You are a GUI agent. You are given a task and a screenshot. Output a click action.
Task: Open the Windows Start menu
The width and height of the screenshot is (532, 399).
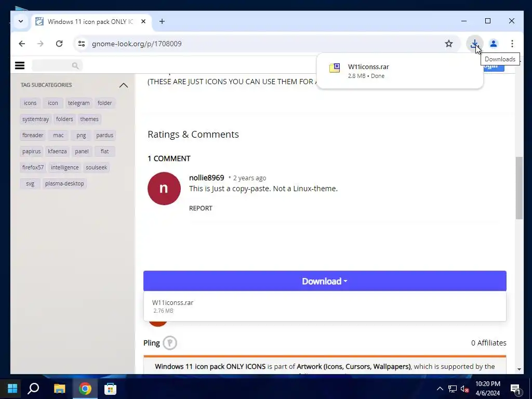[x=12, y=389]
